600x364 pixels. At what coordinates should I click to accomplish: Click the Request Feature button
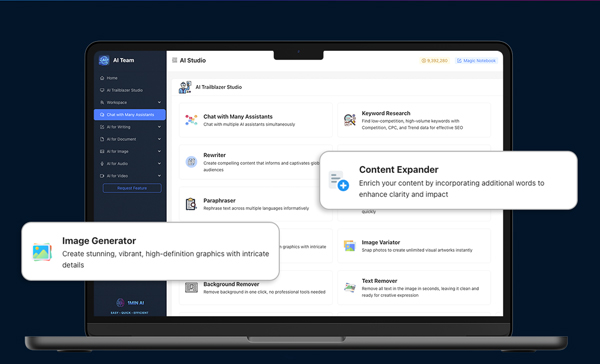(132, 188)
